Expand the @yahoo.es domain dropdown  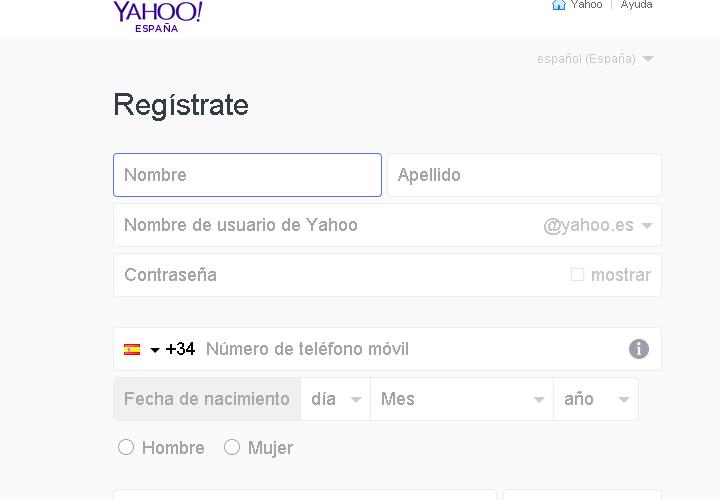(x=598, y=225)
